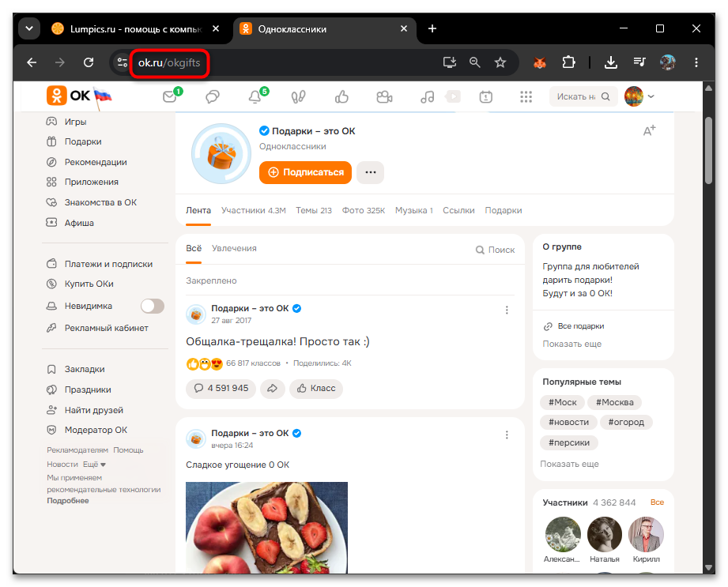
Task: Expand Показать еще under popular topics
Action: click(569, 464)
